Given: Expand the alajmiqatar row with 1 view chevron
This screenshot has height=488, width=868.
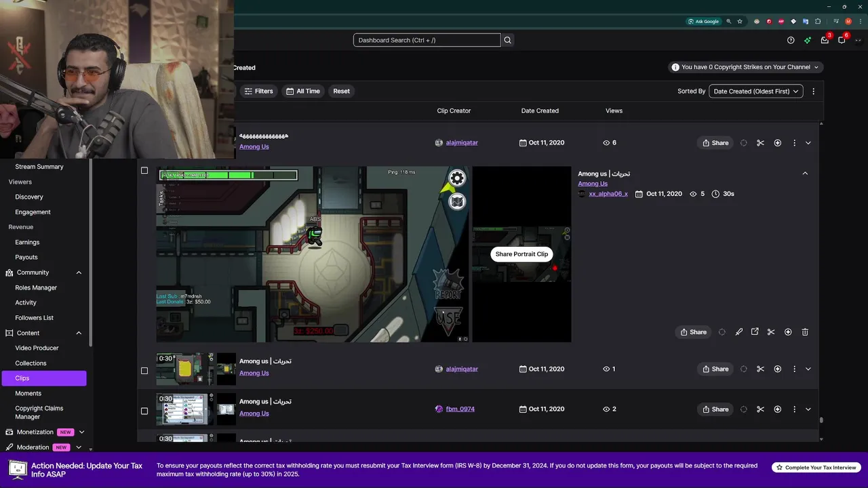Looking at the screenshot, I should coord(808,369).
